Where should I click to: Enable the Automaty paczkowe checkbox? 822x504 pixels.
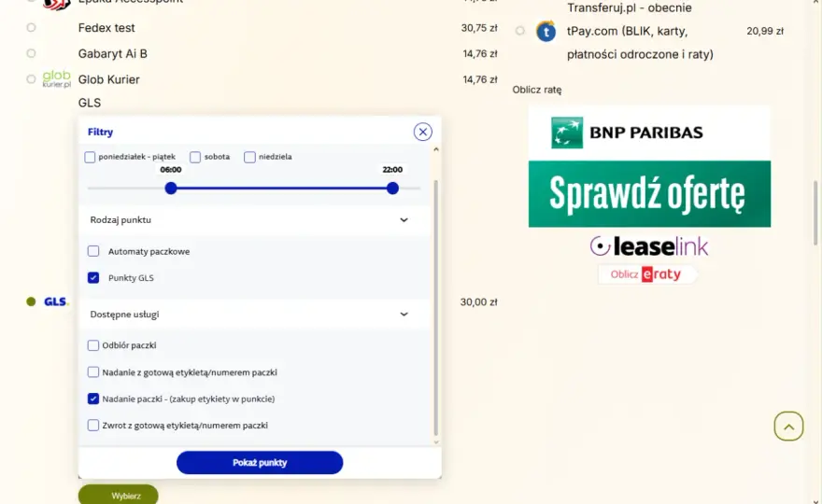point(93,251)
